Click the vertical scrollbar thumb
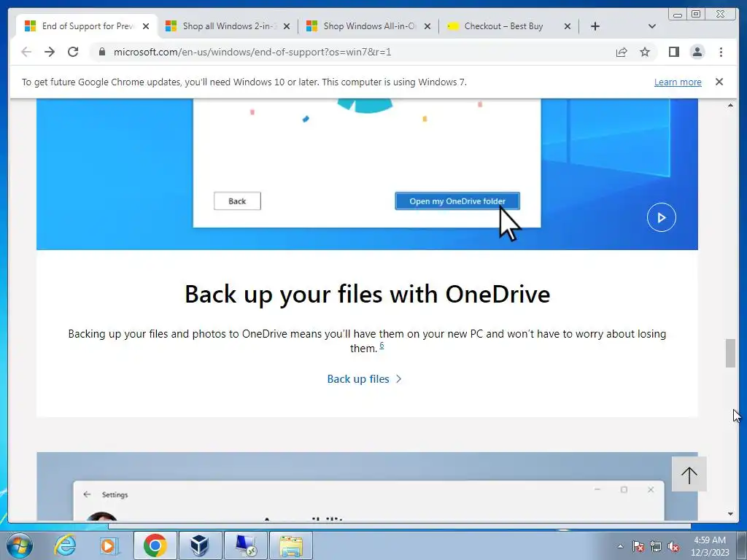This screenshot has width=747, height=560. [x=730, y=354]
